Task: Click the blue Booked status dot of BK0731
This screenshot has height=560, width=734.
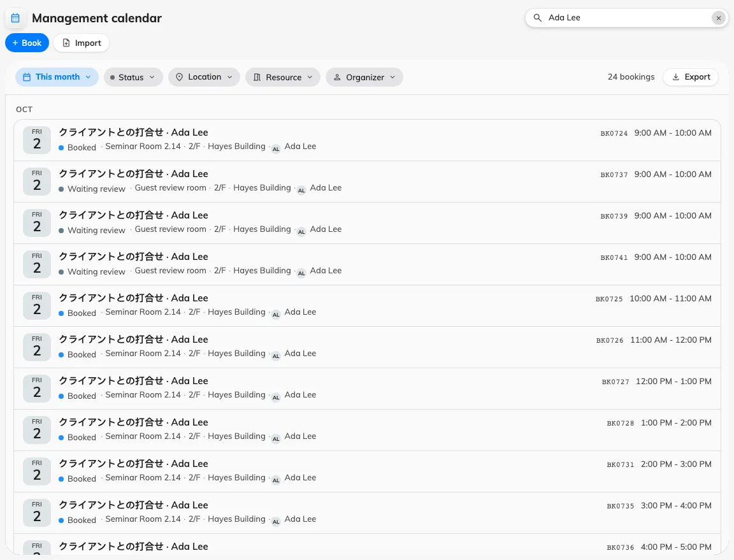Action: tap(61, 479)
